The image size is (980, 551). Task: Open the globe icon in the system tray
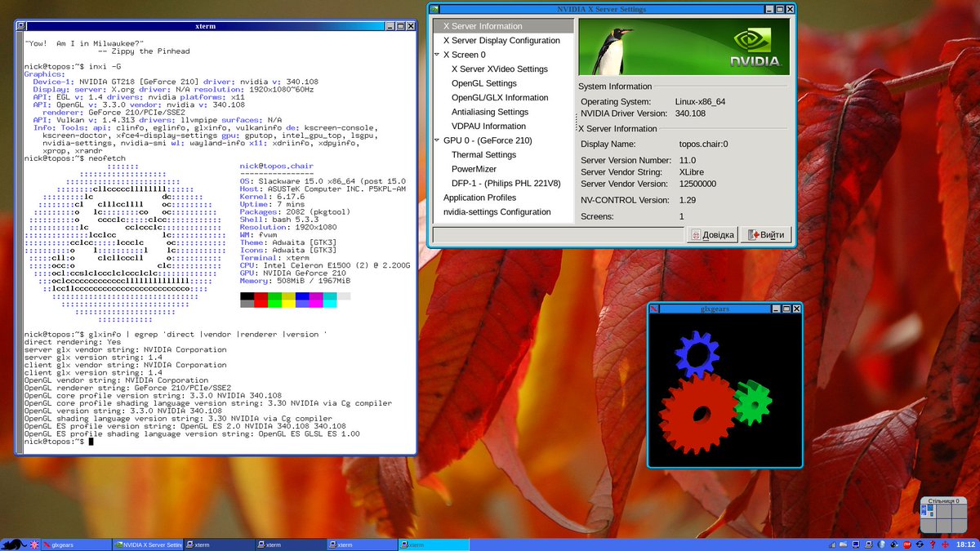click(882, 544)
